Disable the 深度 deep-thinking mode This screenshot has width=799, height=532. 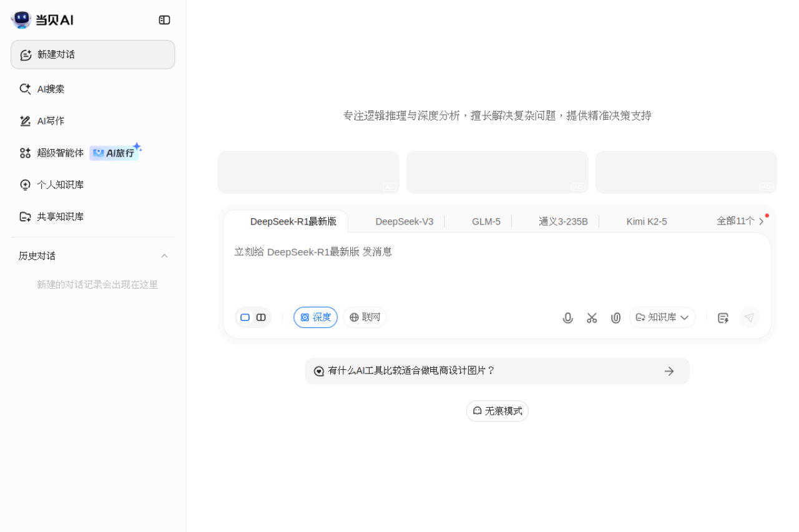(x=315, y=317)
